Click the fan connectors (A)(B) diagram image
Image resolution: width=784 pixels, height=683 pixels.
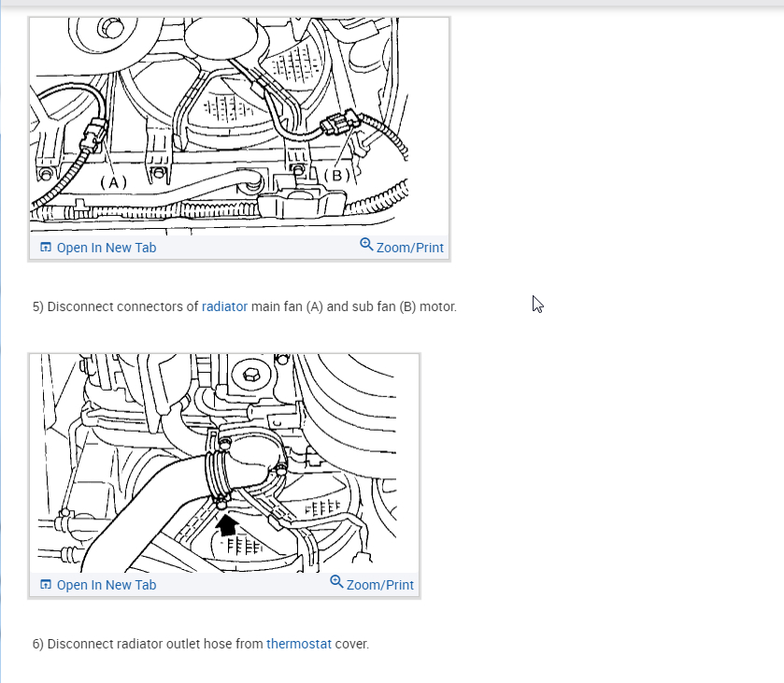pos(239,126)
